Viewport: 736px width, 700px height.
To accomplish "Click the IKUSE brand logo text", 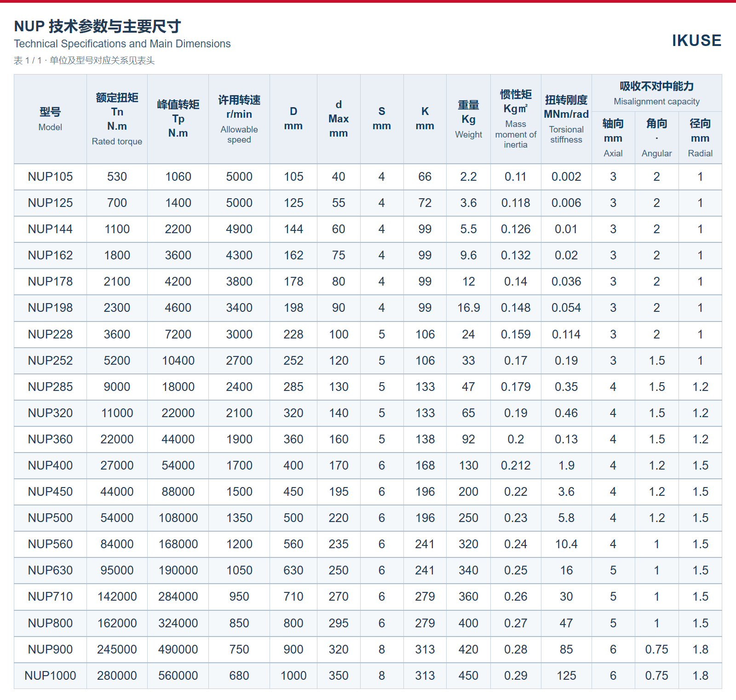I will point(696,40).
